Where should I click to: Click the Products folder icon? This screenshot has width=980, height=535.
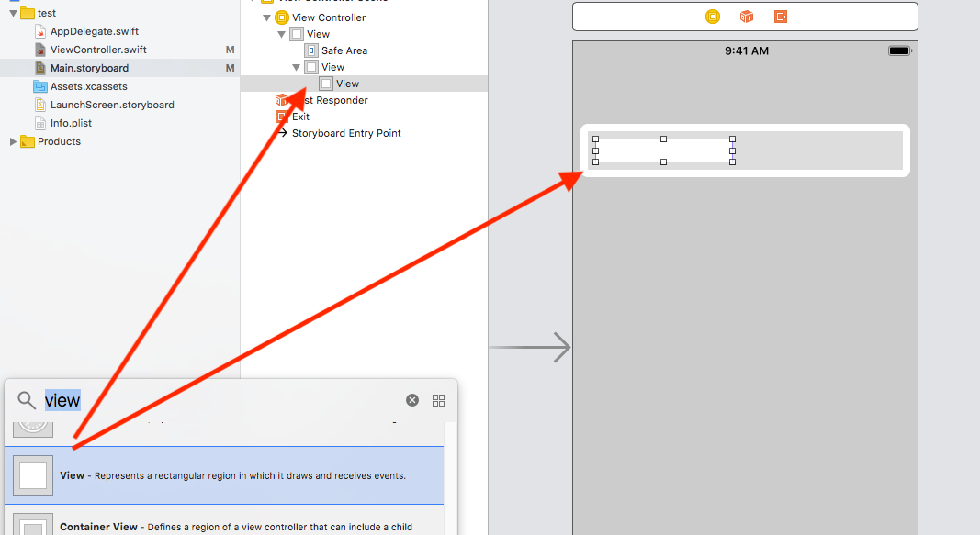(28, 141)
